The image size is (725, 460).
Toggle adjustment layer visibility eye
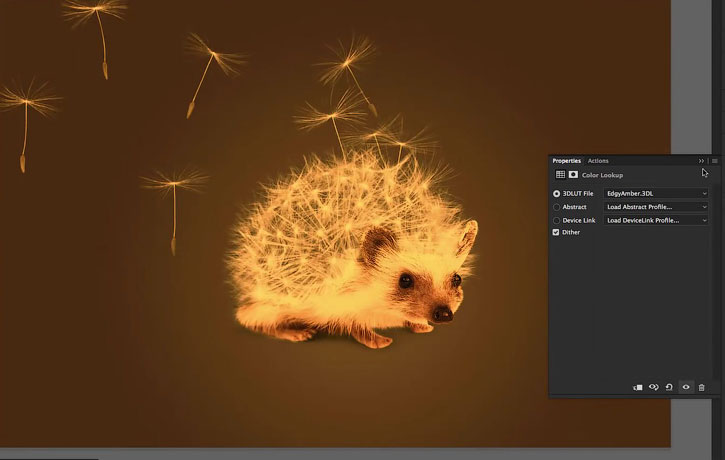(x=686, y=387)
